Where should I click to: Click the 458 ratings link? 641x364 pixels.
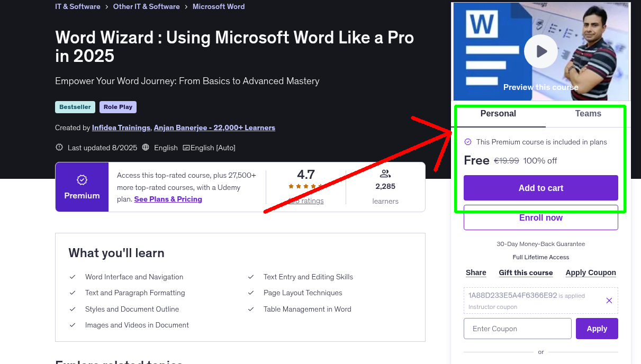click(305, 201)
